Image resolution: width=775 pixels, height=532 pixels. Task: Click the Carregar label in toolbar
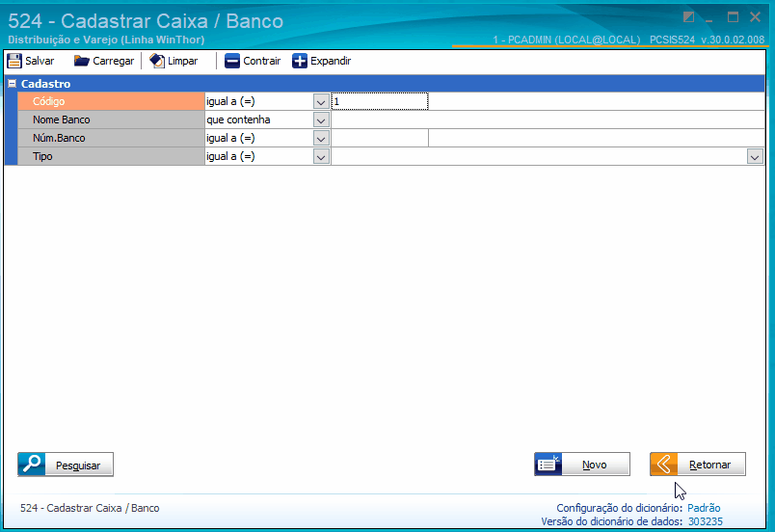click(x=113, y=61)
